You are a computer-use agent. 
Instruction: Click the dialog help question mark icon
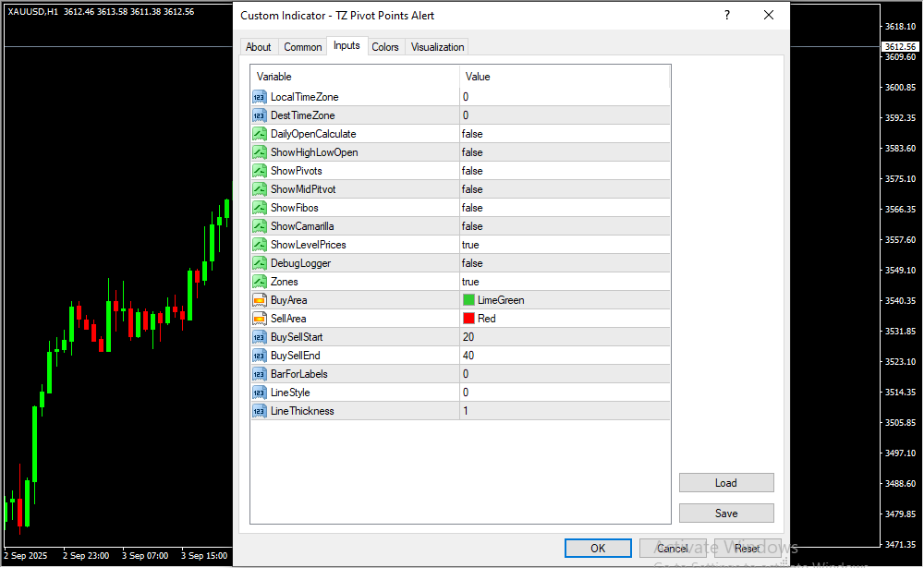[727, 16]
